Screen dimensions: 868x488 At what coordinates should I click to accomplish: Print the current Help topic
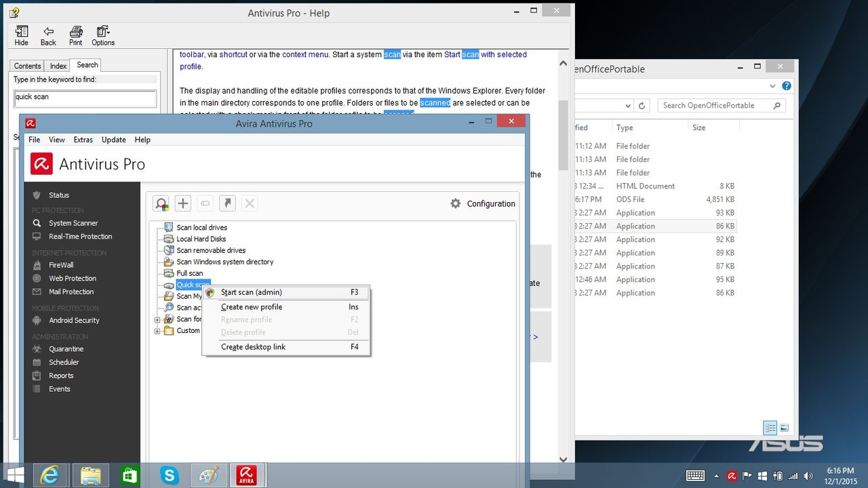76,36
